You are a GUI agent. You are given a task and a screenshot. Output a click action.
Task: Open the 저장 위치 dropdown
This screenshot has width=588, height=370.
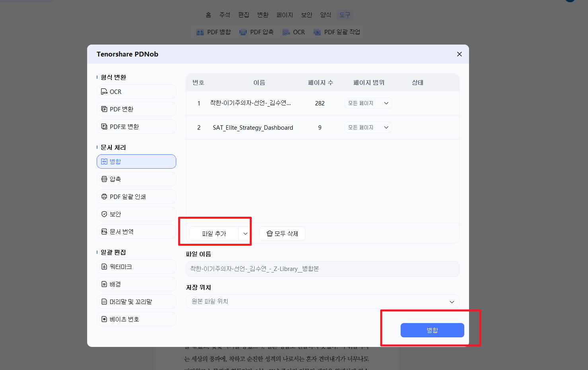point(322,302)
